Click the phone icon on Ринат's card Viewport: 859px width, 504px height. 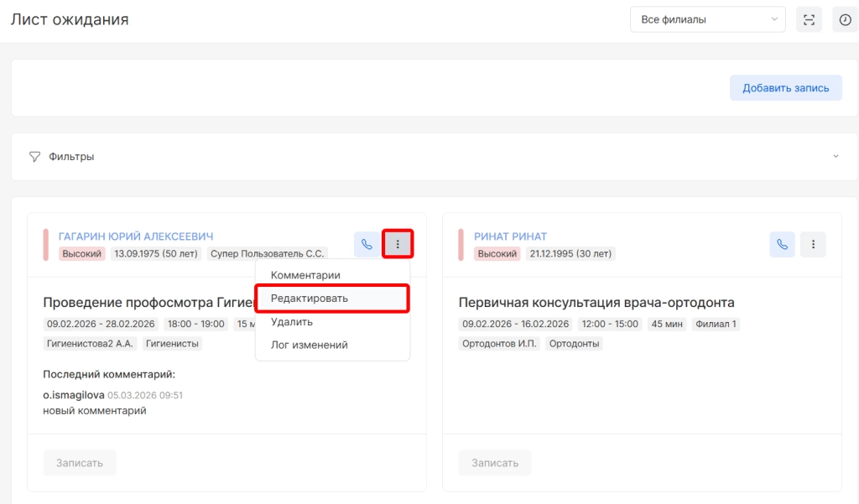click(782, 244)
